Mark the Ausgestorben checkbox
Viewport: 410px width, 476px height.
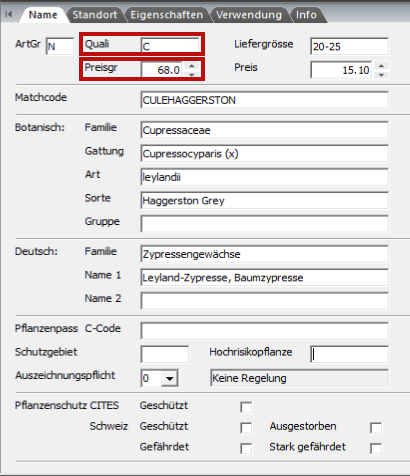(x=376, y=428)
